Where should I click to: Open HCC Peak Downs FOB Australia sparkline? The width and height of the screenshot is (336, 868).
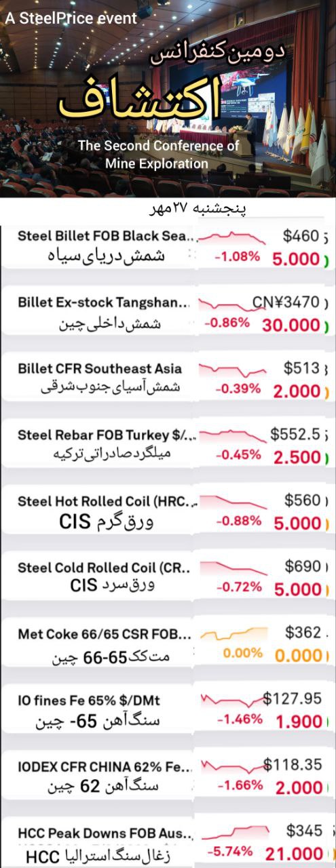[234, 831]
